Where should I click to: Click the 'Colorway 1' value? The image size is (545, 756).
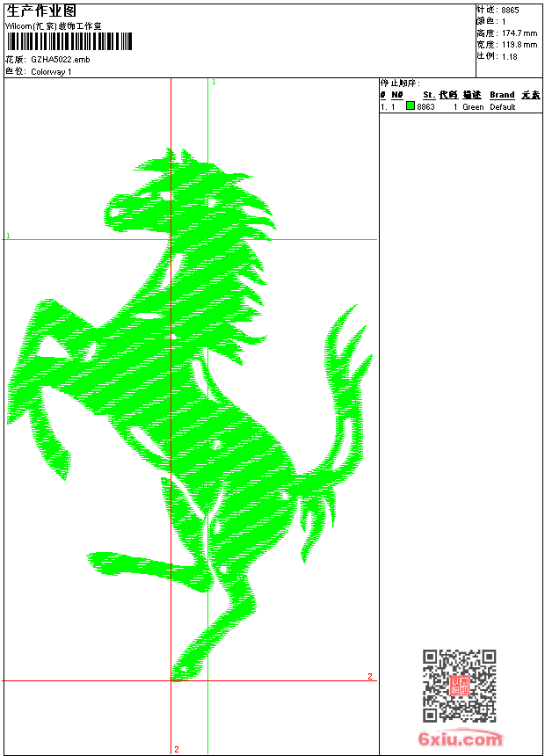click(51, 72)
